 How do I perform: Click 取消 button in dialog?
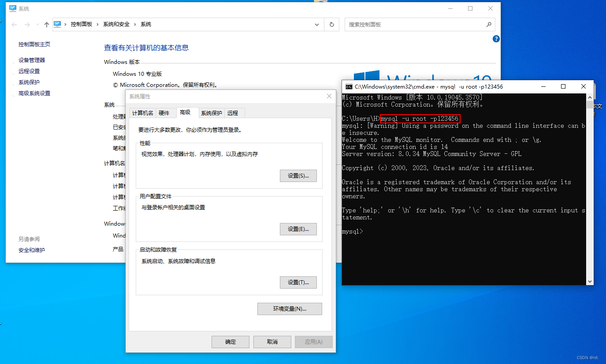click(272, 342)
